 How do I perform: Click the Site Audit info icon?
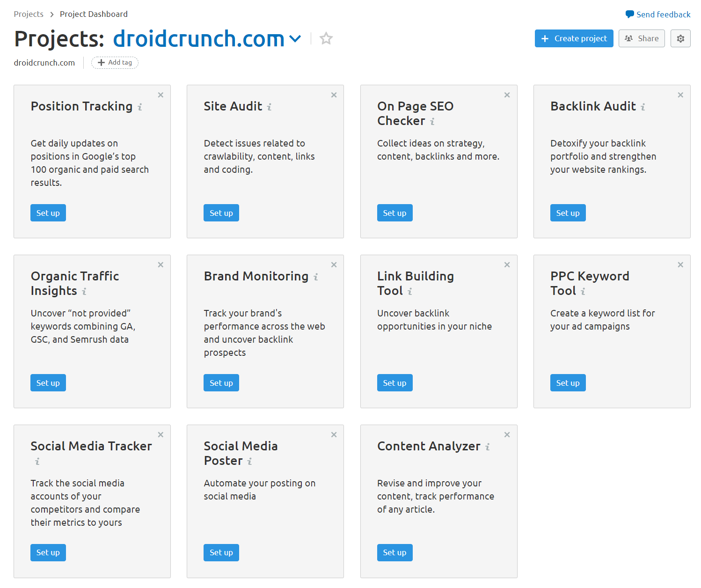point(269,107)
